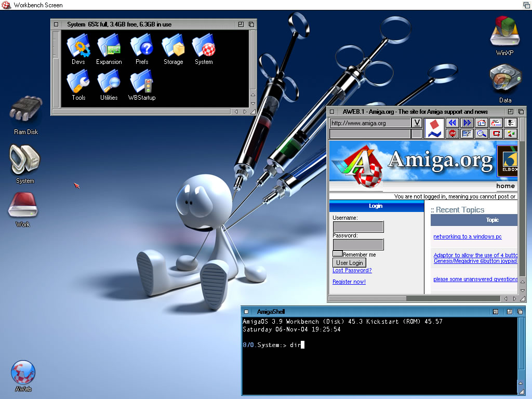Click AWeb's animated transfer logo

click(x=434, y=128)
